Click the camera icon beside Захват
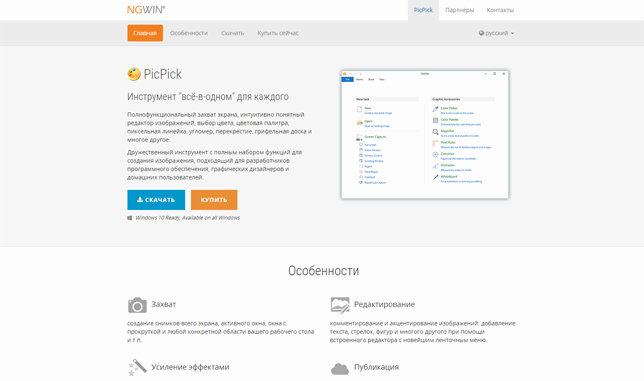 [x=137, y=305]
